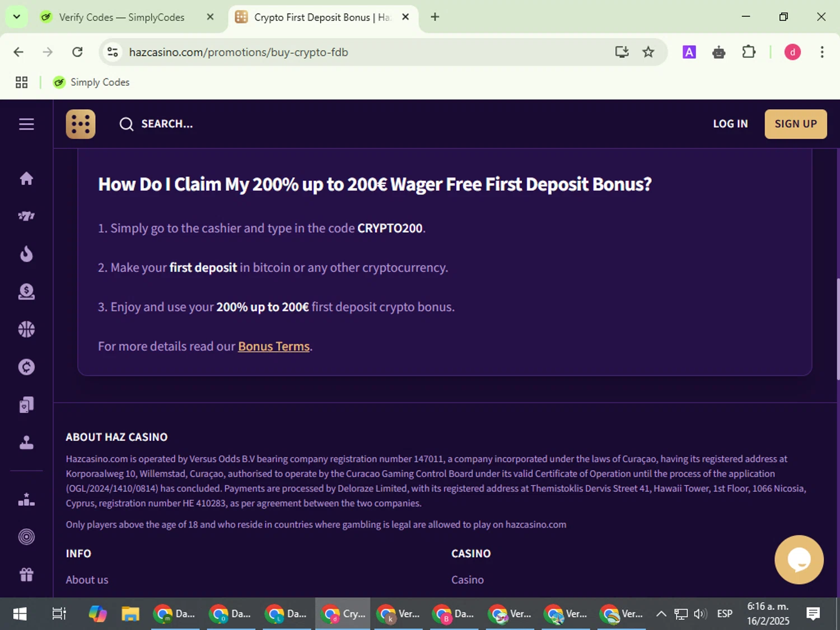Open the live dealer joystick icon in sidebar
The height and width of the screenshot is (630, 840).
[26, 442]
